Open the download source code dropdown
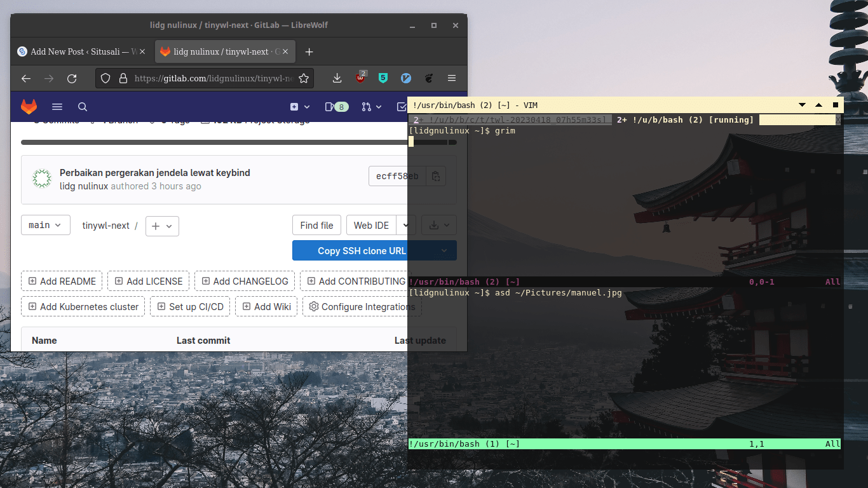The height and width of the screenshot is (488, 868). pyautogui.click(x=439, y=225)
